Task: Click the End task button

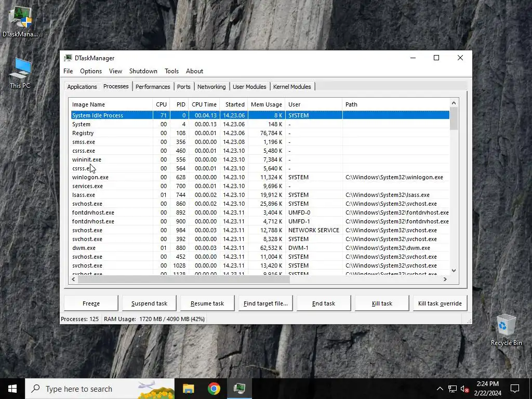Action: [324, 303]
